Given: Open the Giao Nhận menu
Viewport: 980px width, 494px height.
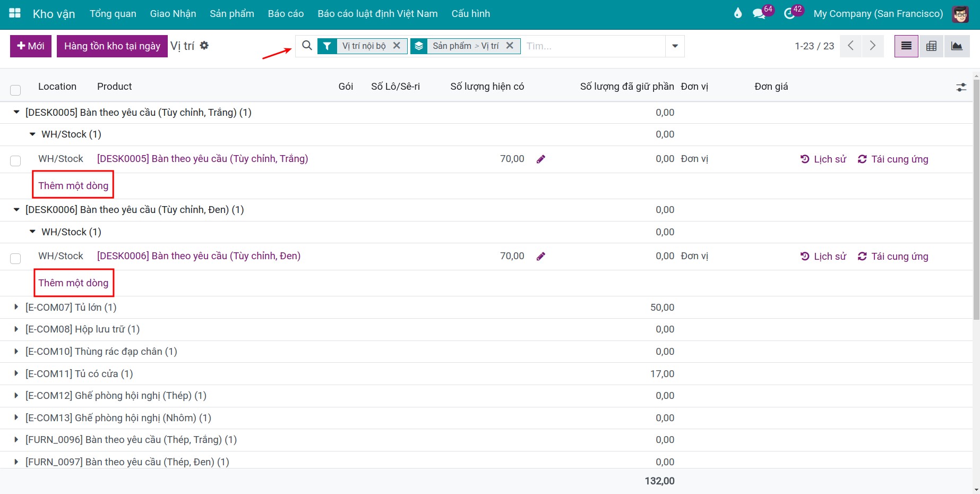Looking at the screenshot, I should click(173, 14).
